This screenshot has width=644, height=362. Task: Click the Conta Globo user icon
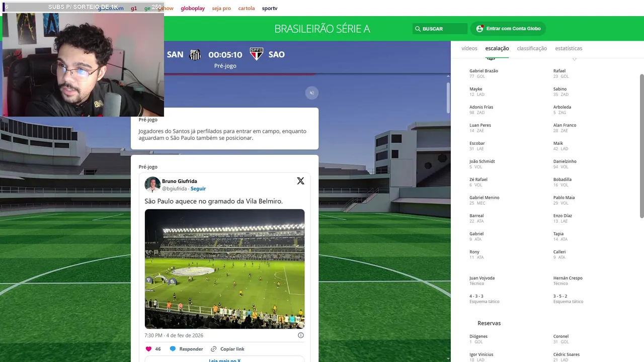(x=479, y=29)
